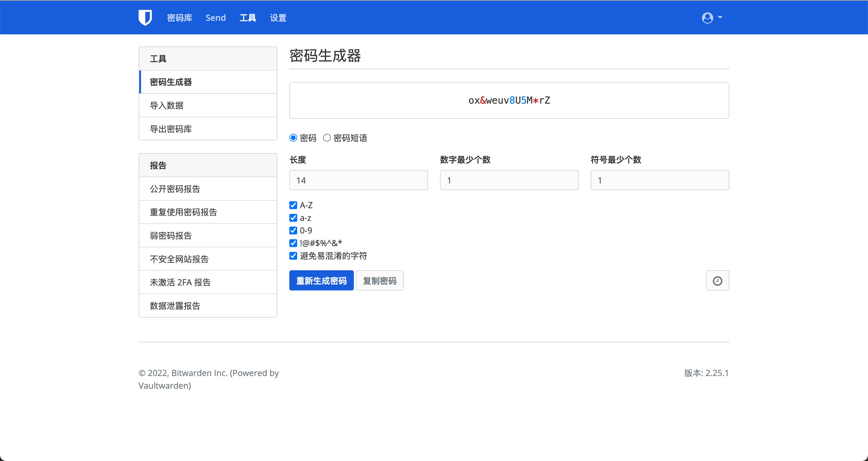
Task: Open 密码库 in the top navigation
Action: 179,17
